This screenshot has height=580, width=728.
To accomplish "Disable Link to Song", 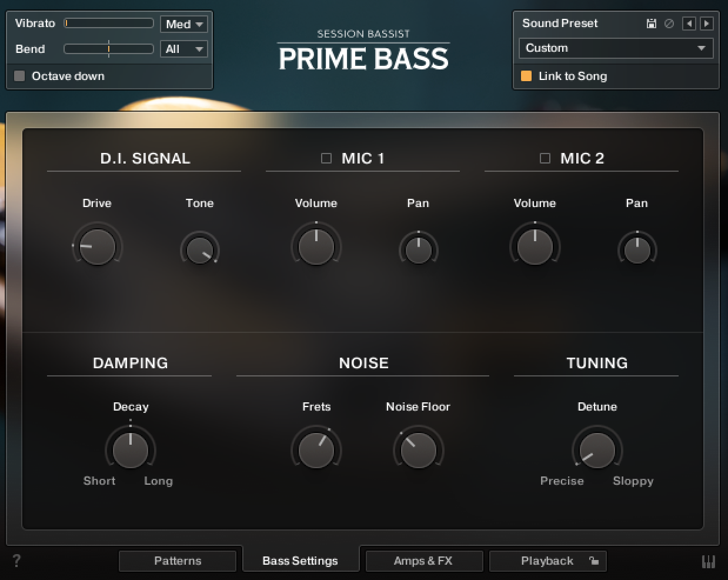I will [526, 76].
